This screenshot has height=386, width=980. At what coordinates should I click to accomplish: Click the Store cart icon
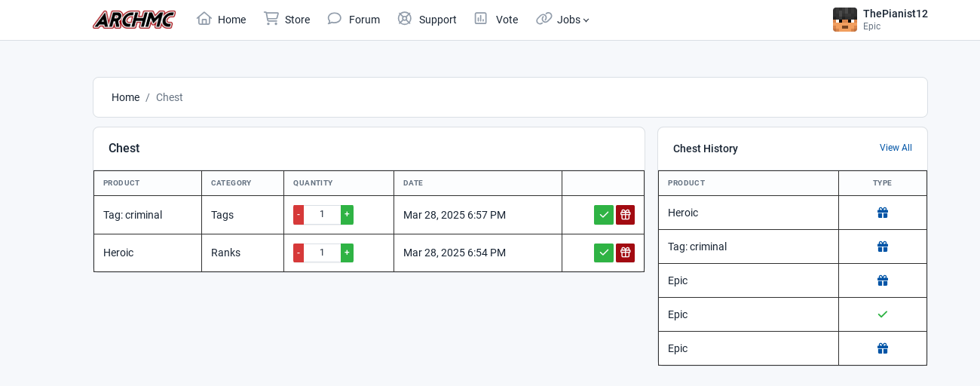[271, 18]
